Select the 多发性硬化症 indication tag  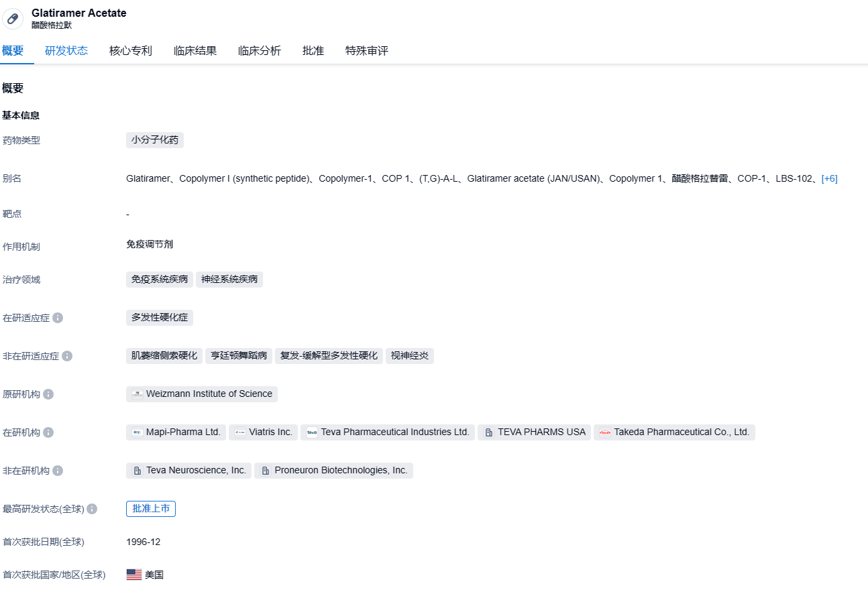pyautogui.click(x=160, y=318)
